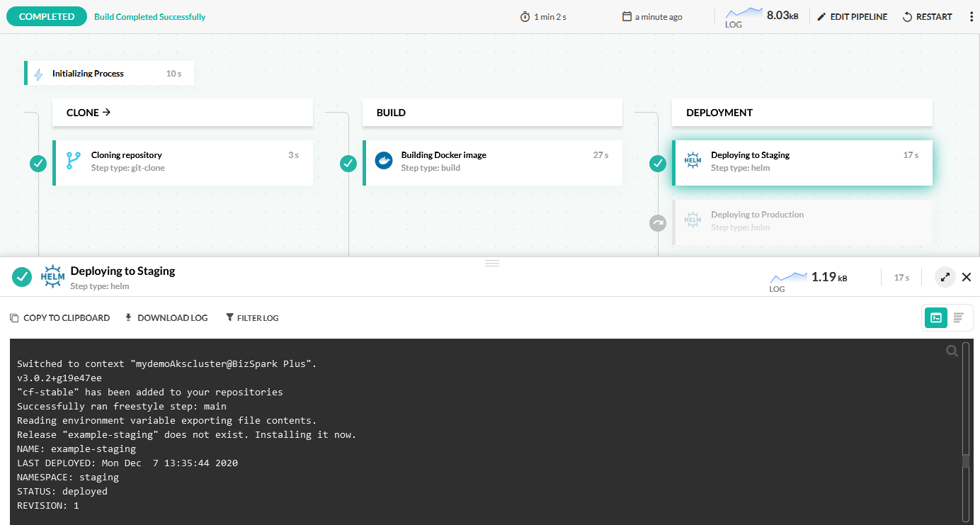Click the Helm icon on Deploying to Staging step
The height and width of the screenshot is (525, 980).
693,162
